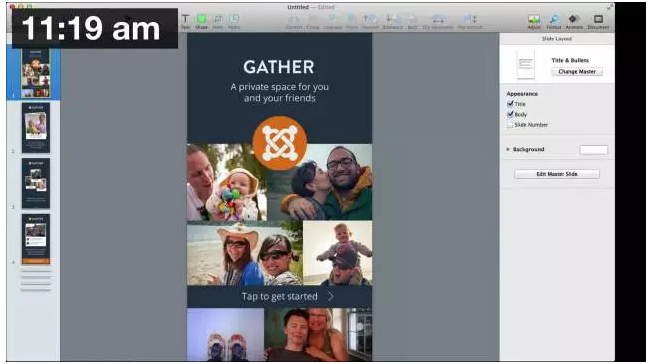Click the orange Gather logo on slide
650x364 pixels.
click(x=280, y=143)
